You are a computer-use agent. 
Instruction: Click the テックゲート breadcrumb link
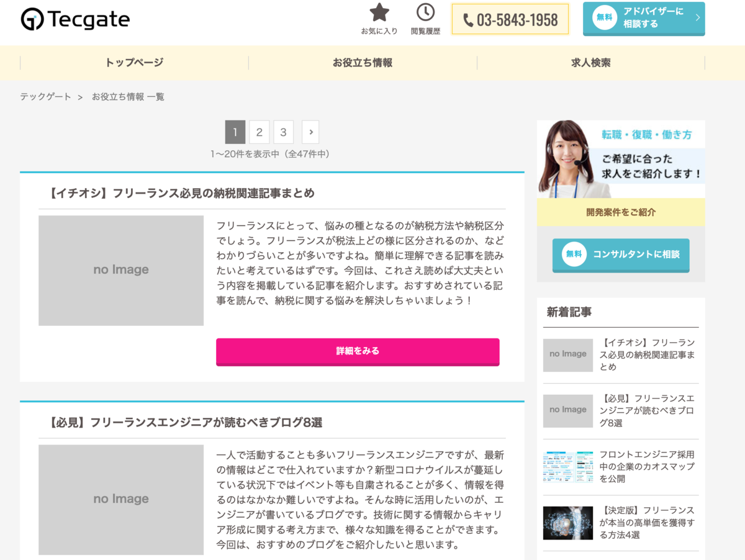(46, 97)
